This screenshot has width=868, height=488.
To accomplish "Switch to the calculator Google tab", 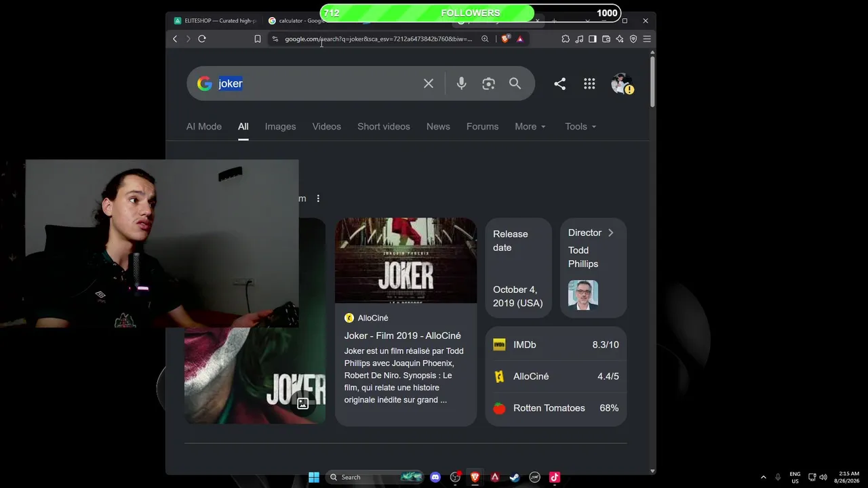I will [x=296, y=20].
